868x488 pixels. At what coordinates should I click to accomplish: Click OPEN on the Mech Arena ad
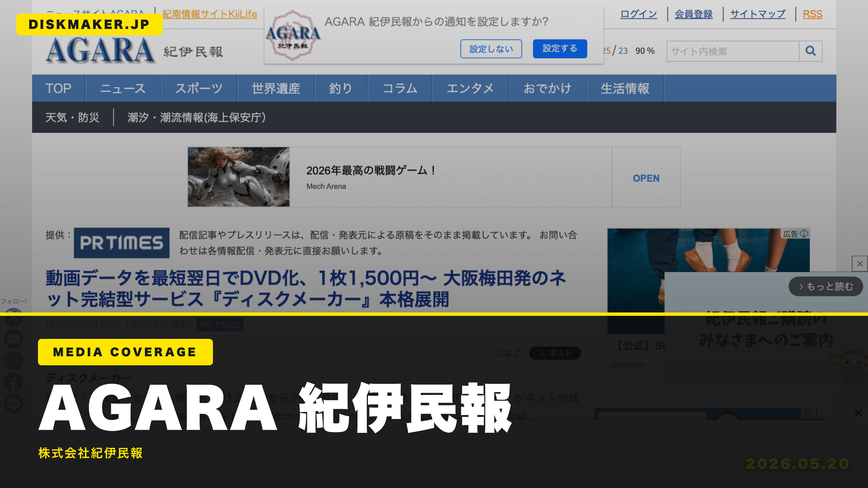click(x=646, y=178)
